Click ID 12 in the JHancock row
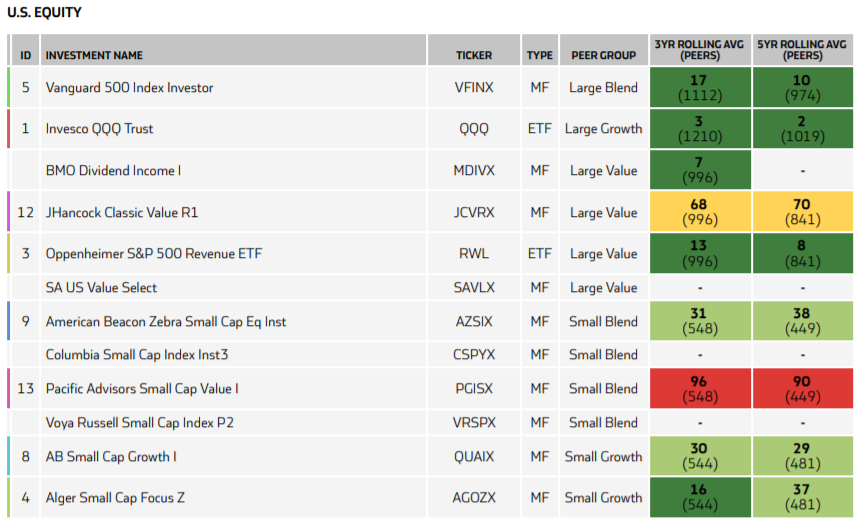The width and height of the screenshot is (859, 526). coord(25,212)
